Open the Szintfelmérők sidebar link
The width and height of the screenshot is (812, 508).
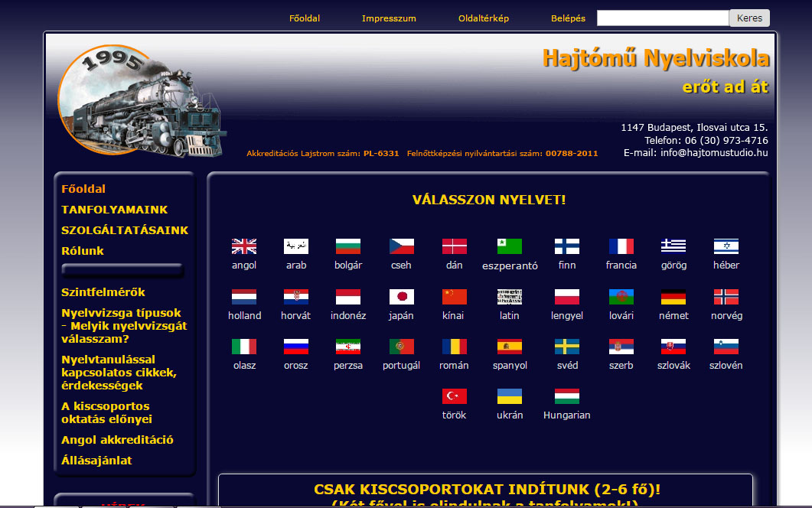103,292
